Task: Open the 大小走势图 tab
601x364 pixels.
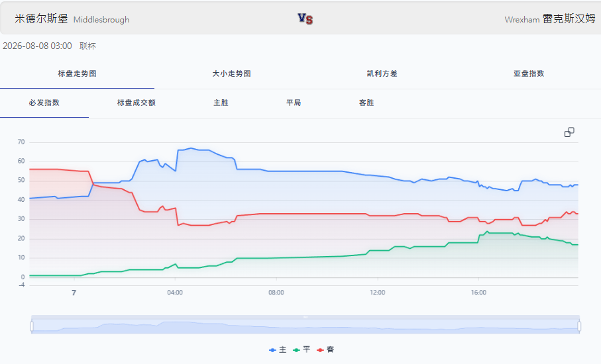Action: click(231, 73)
